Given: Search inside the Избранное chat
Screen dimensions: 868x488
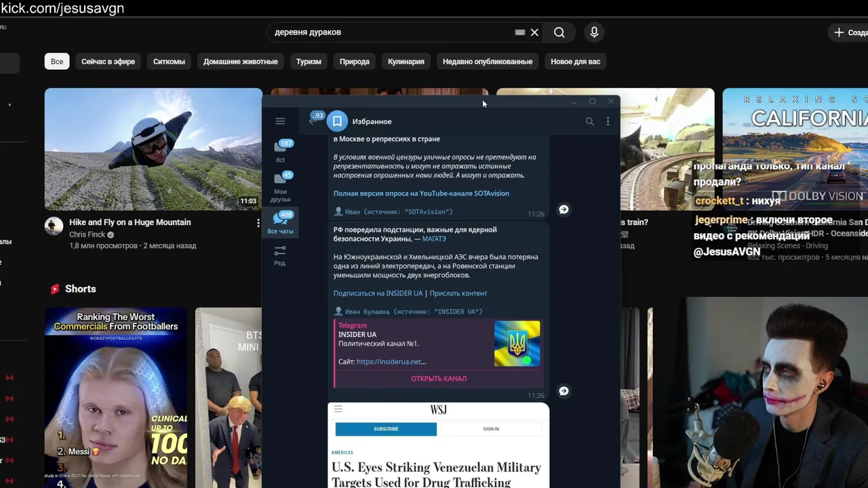Looking at the screenshot, I should (x=589, y=121).
